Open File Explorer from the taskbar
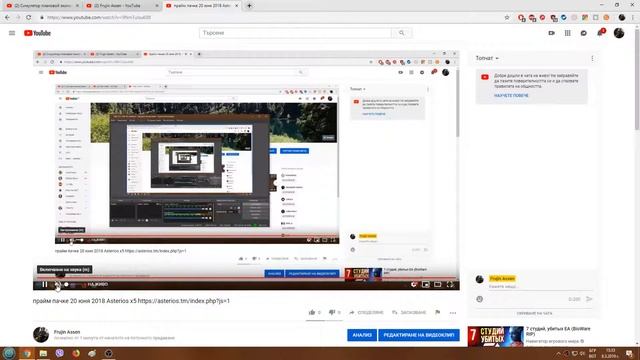 pos(43,353)
